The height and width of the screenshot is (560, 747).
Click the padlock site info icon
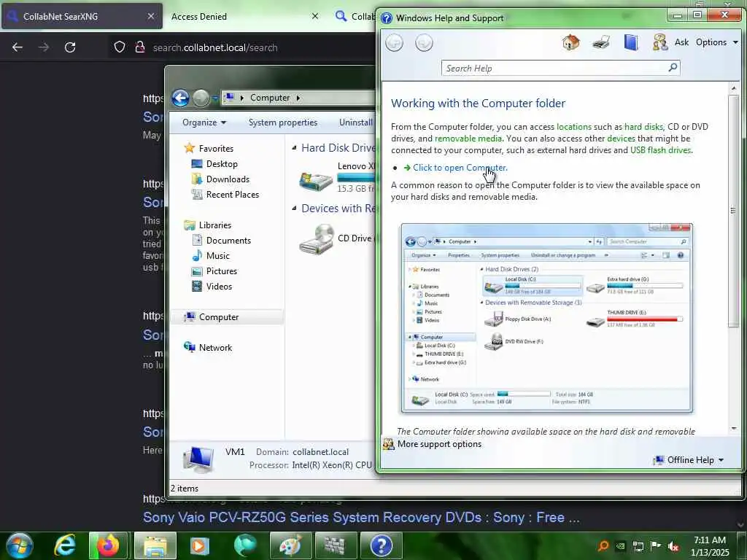pos(139,47)
